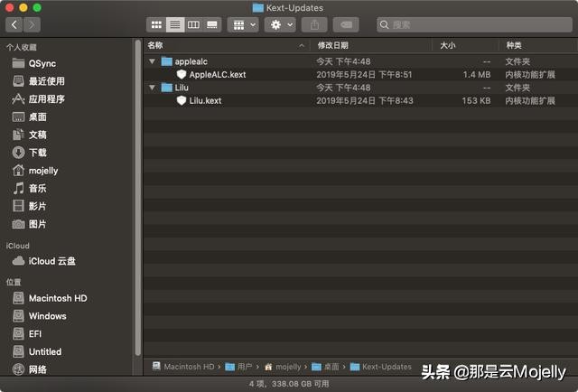Image resolution: width=578 pixels, height=392 pixels.
Task: Open 桌面 in the sidebar
Action: point(30,117)
